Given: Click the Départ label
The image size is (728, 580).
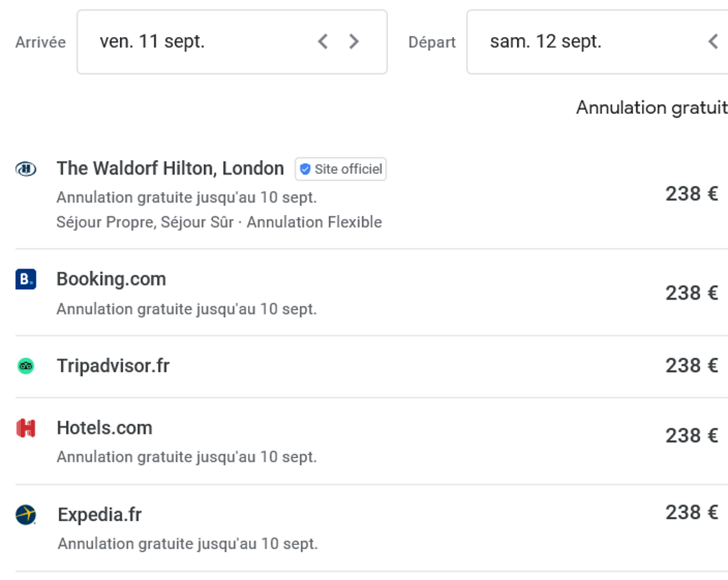Looking at the screenshot, I should (432, 42).
